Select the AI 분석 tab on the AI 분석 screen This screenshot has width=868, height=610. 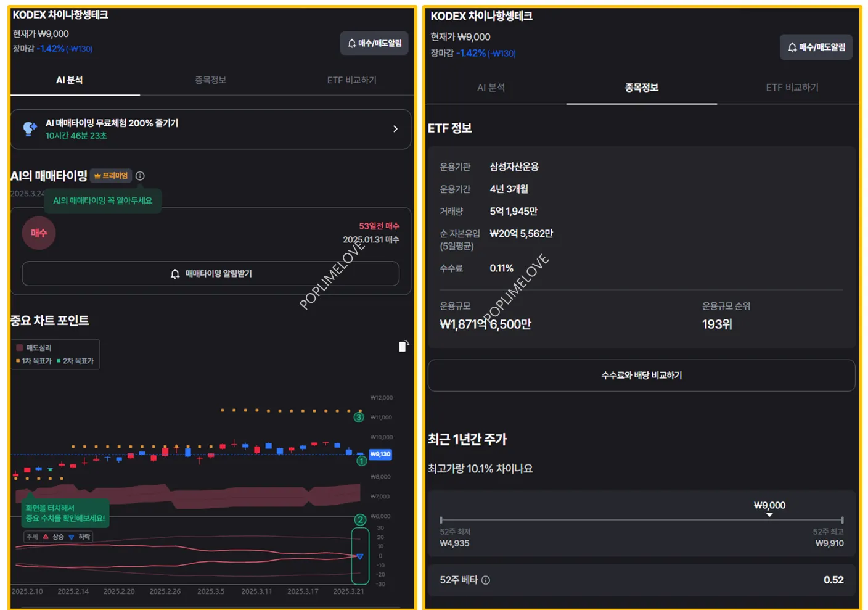pos(70,80)
